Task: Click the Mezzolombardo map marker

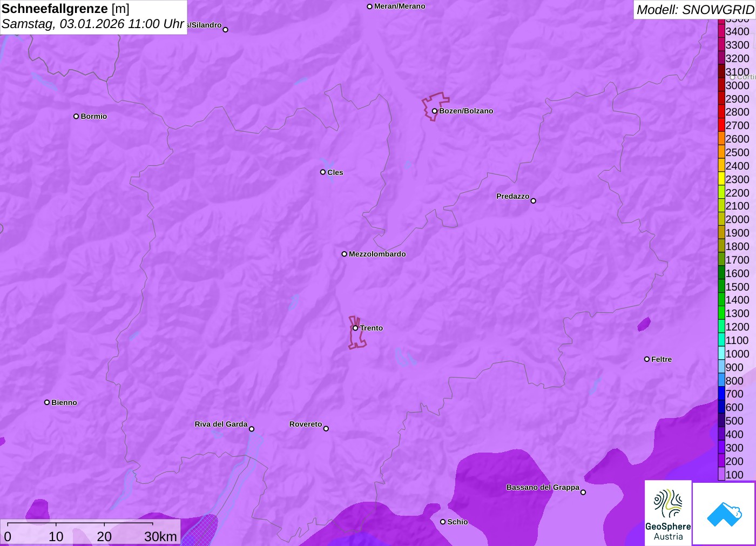Action: (x=345, y=254)
